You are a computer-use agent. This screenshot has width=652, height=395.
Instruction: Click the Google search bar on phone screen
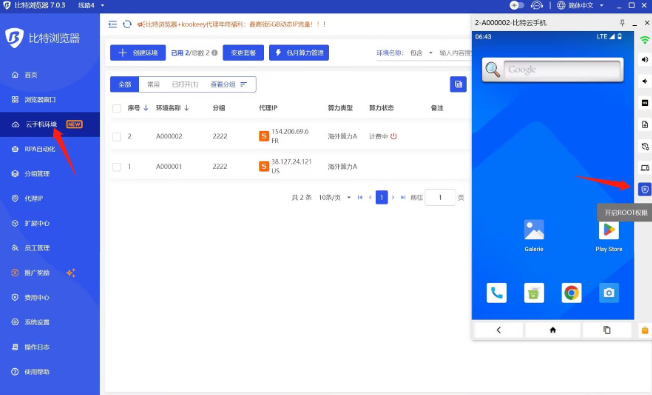[553, 69]
